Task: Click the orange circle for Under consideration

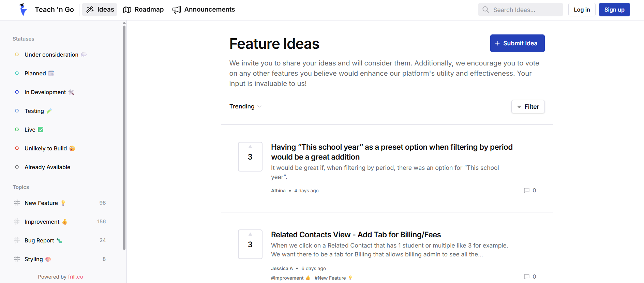Action: [x=17, y=55]
